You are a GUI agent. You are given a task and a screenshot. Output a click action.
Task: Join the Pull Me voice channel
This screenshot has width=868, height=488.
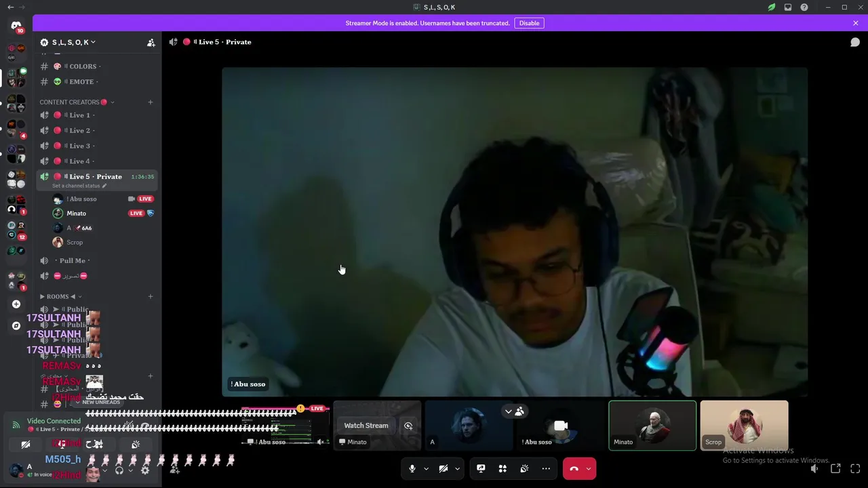pos(98,261)
